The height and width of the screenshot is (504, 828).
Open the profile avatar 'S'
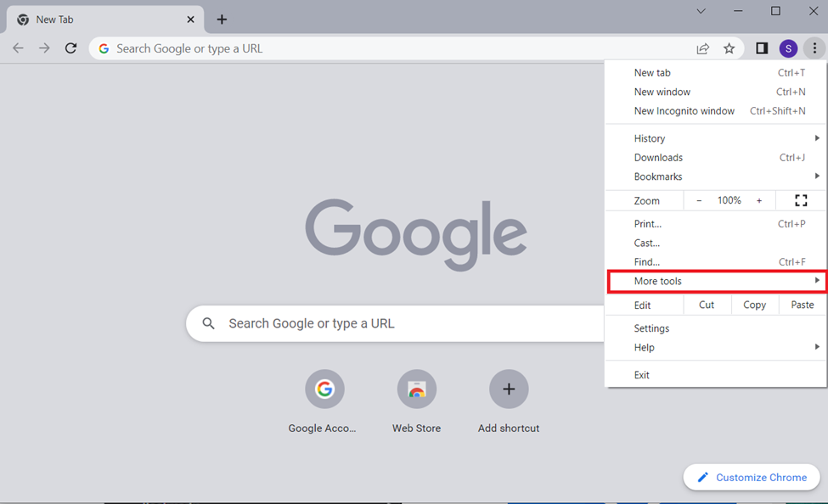coord(788,48)
